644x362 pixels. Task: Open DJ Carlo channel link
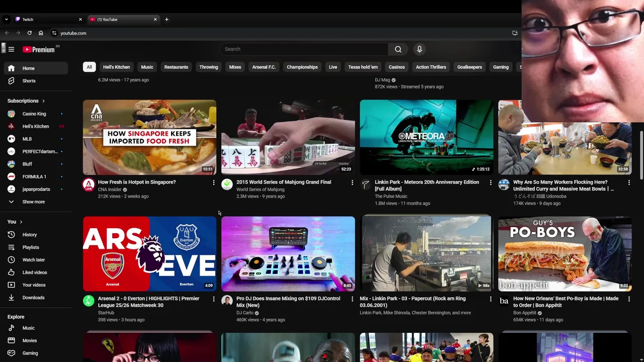(245, 313)
